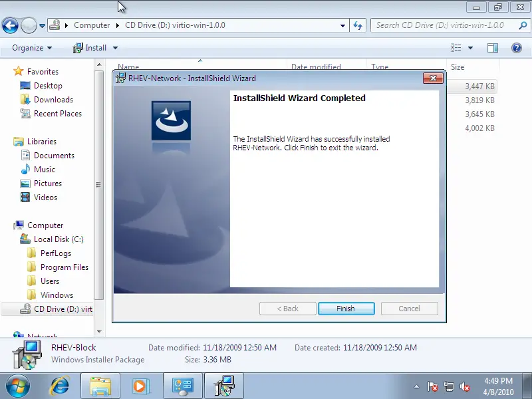532x399 pixels.
Task: Click the Help question mark icon
Action: pyautogui.click(x=516, y=48)
